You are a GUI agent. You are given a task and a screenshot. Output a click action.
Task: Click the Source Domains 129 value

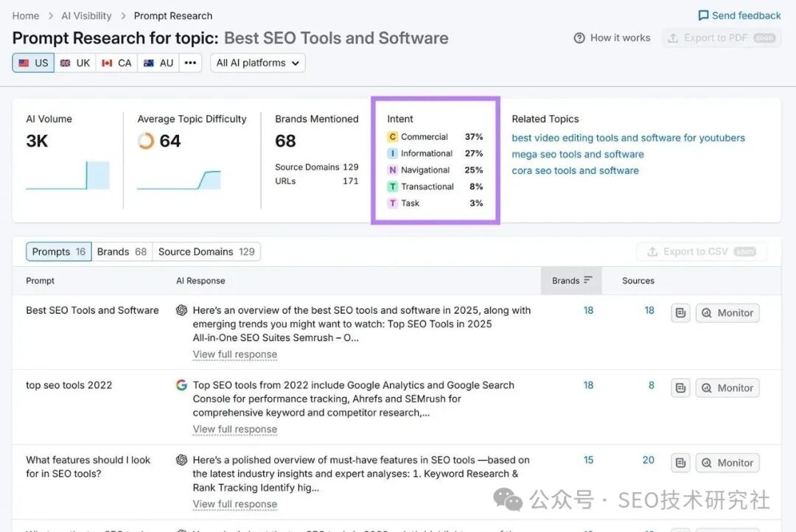tap(351, 167)
